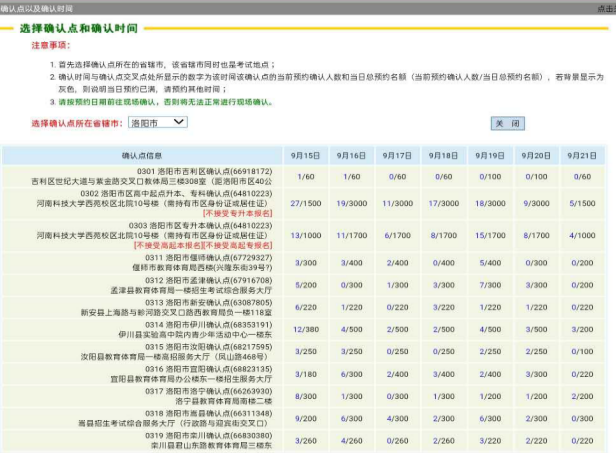Viewport: 616px width, 453px height.
Task: Select 9月15日 slot for 0301 吉利区
Action: coord(305,176)
